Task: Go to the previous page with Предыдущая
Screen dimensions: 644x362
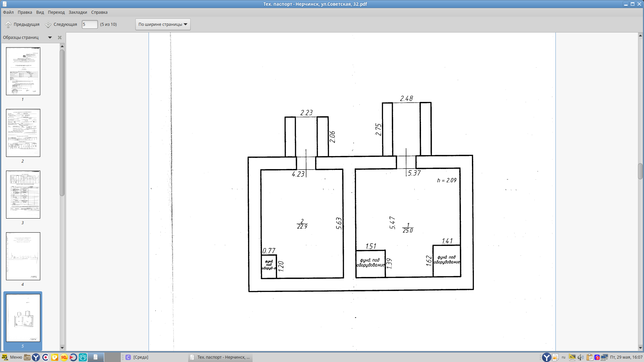Action: click(22, 24)
